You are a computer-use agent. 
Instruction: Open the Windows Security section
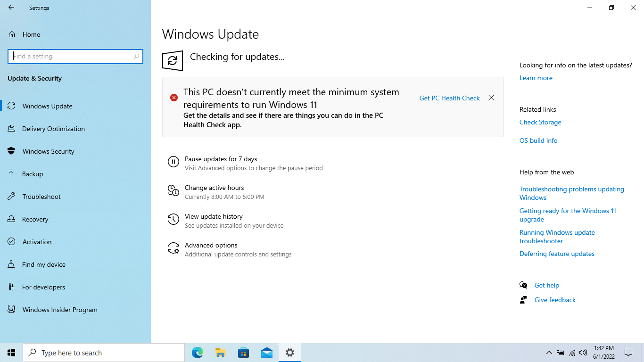coord(48,151)
